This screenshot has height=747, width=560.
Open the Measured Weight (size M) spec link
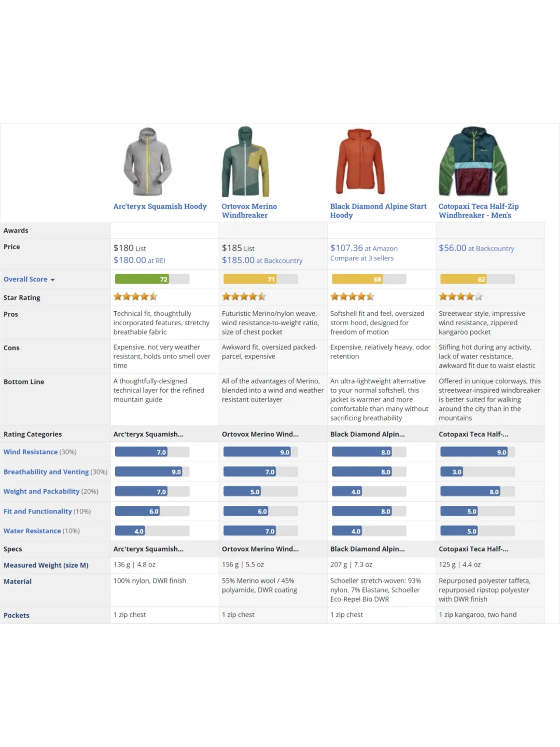click(46, 565)
